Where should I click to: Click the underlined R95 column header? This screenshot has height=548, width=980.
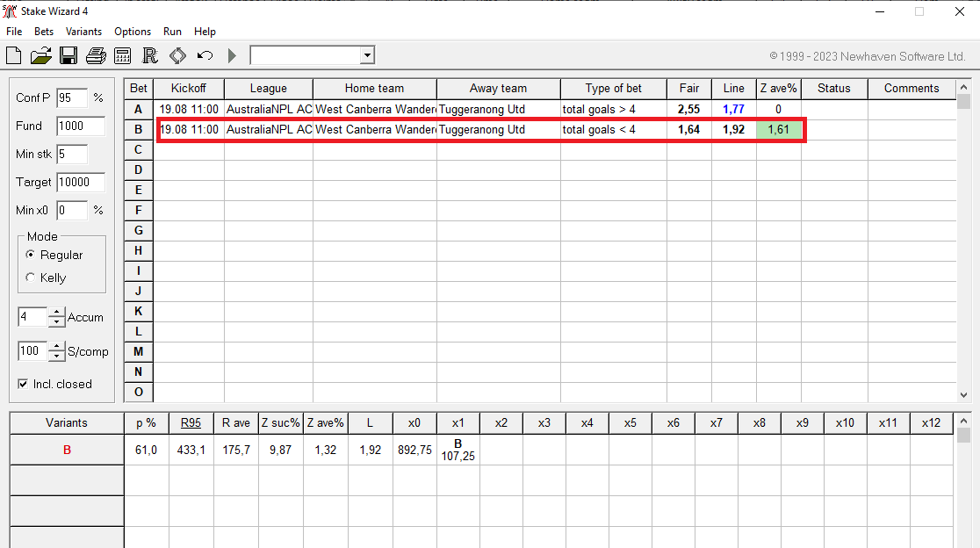(x=191, y=423)
